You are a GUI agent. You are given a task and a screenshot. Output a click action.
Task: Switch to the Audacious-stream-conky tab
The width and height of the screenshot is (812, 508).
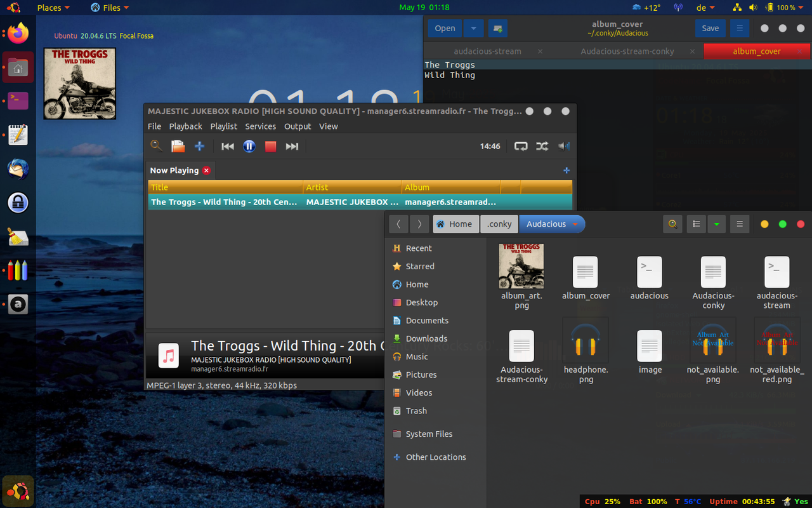tap(627, 51)
